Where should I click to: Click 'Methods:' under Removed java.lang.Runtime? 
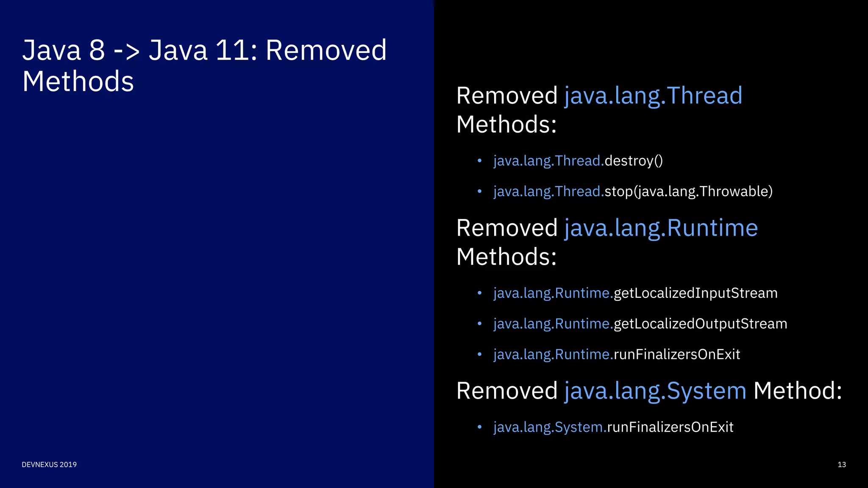point(506,257)
